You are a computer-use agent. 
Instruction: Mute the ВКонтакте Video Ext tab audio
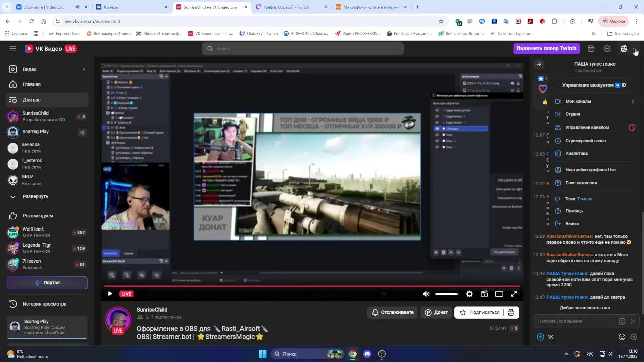[x=77, y=7]
